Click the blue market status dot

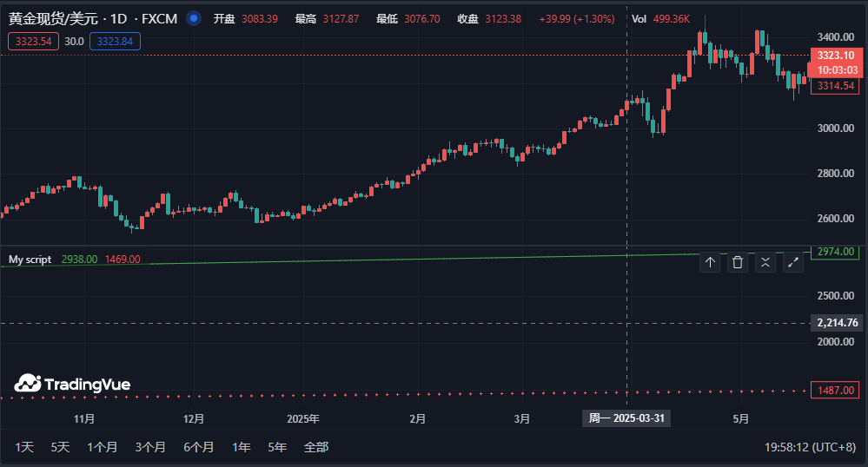194,18
